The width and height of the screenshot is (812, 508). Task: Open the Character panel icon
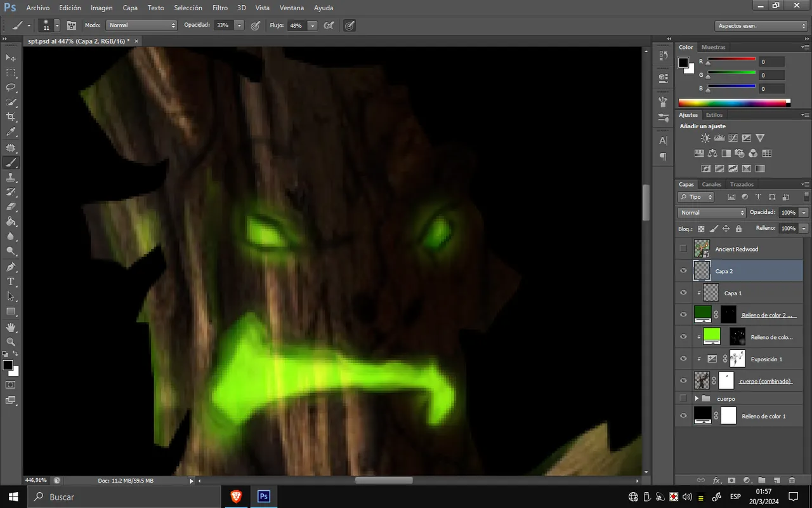click(x=664, y=140)
